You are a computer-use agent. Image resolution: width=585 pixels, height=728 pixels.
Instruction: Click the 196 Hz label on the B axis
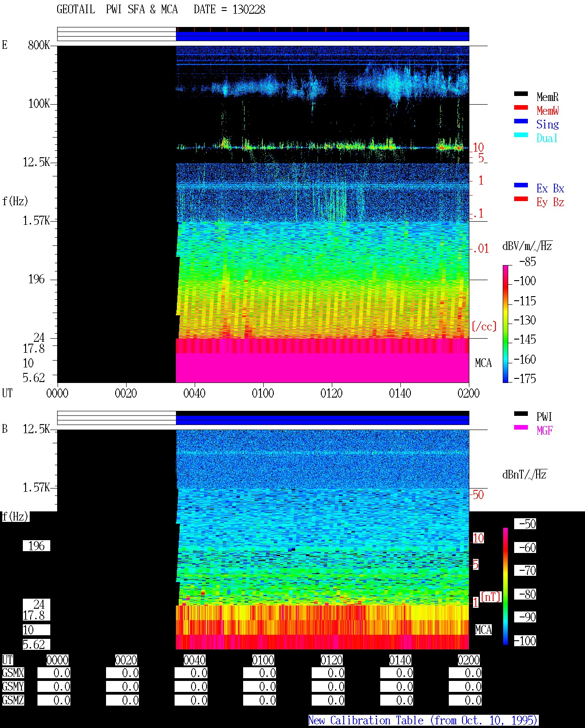pyautogui.click(x=37, y=546)
